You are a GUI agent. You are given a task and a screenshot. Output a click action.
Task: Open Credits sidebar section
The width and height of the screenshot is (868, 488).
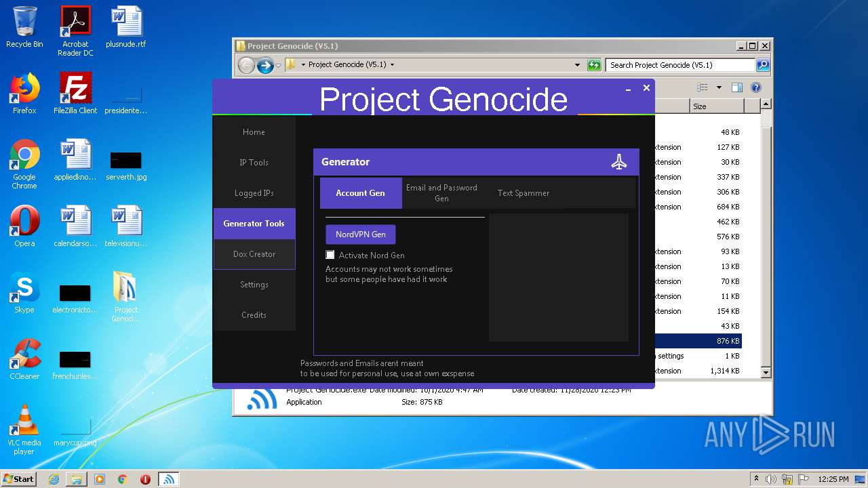(254, 315)
